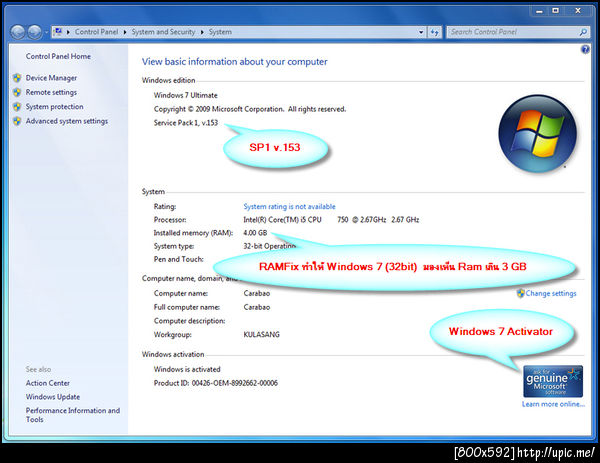The image size is (600, 463).
Task: Click shield icon beside Advanced system settings
Action: [17, 121]
